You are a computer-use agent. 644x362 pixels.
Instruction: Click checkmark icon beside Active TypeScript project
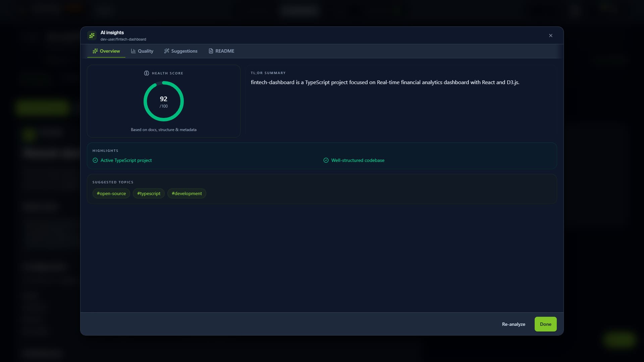(x=95, y=160)
